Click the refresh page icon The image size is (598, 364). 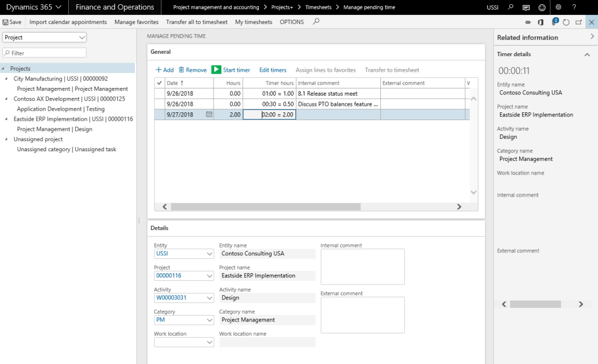tap(566, 23)
